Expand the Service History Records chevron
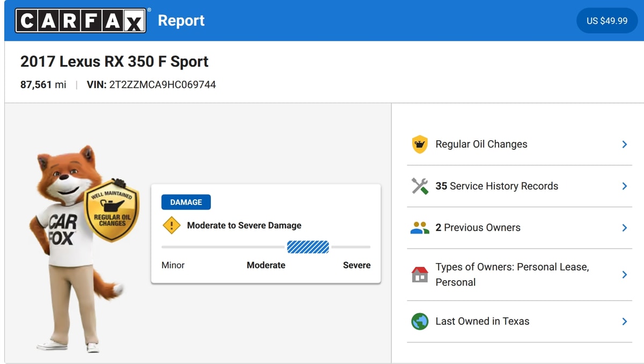The width and height of the screenshot is (644, 364). pyautogui.click(x=624, y=186)
